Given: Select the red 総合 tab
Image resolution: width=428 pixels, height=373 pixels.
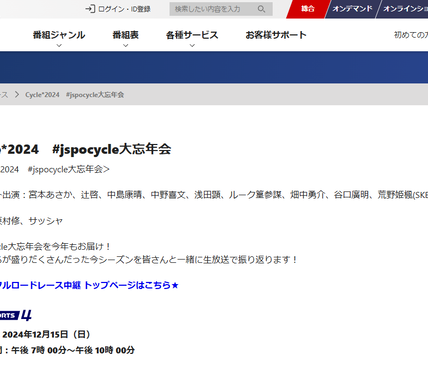Looking at the screenshot, I should tap(308, 9).
